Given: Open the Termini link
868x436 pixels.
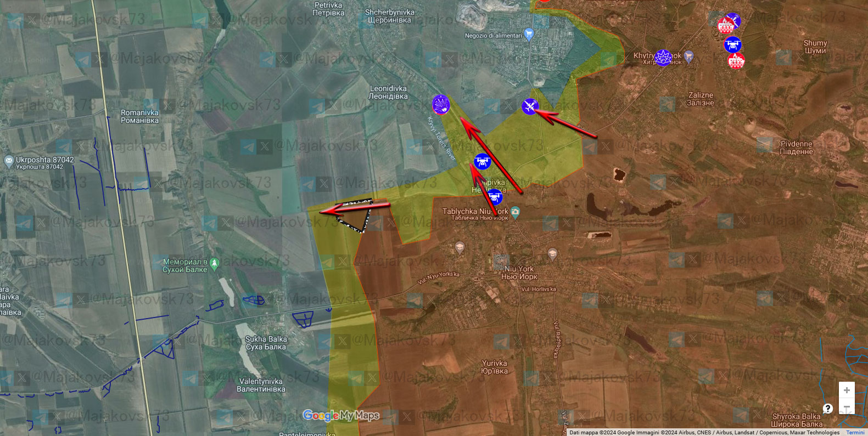Looking at the screenshot, I should point(855,432).
